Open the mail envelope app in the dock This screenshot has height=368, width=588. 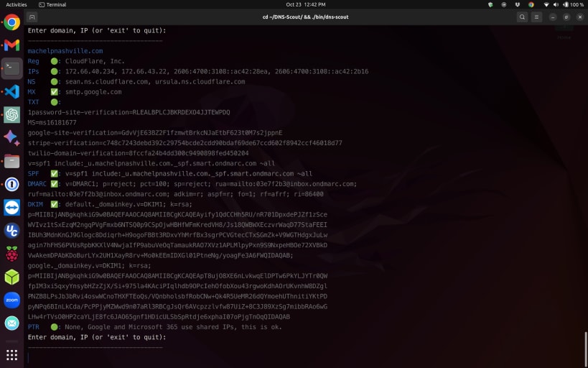pyautogui.click(x=11, y=323)
